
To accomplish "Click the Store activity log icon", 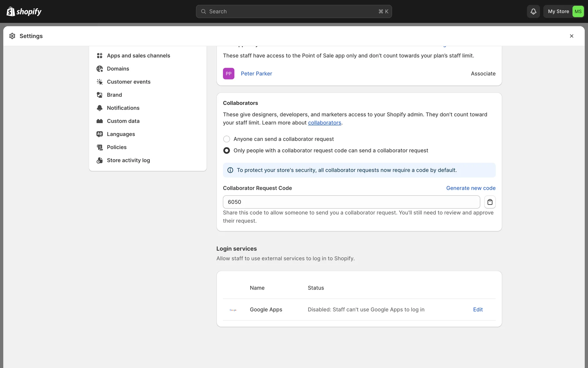I will click(x=100, y=160).
